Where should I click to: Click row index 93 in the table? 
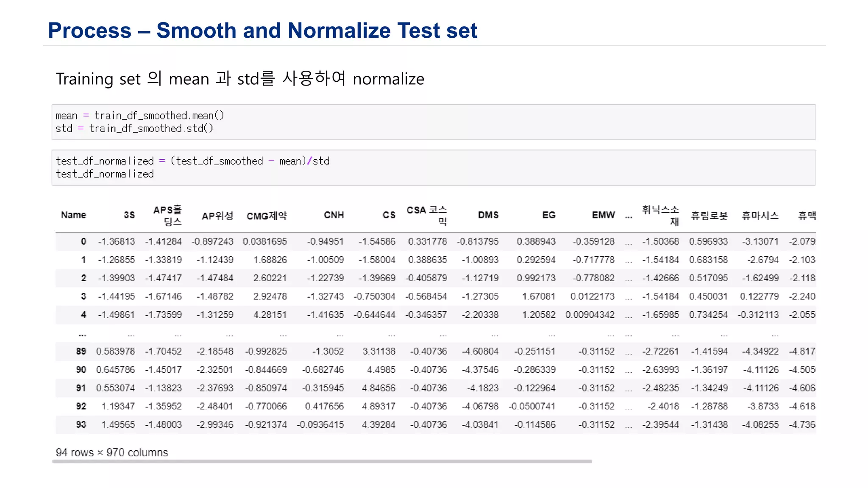[x=81, y=424]
